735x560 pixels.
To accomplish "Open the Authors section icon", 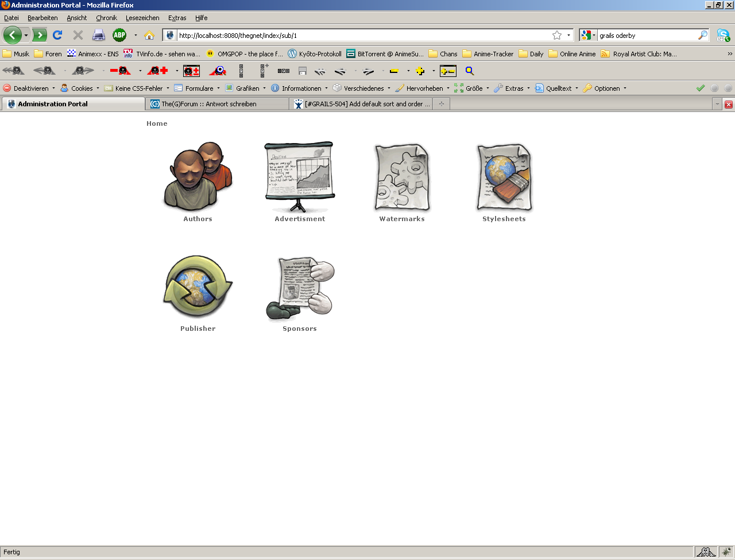I will (x=198, y=177).
